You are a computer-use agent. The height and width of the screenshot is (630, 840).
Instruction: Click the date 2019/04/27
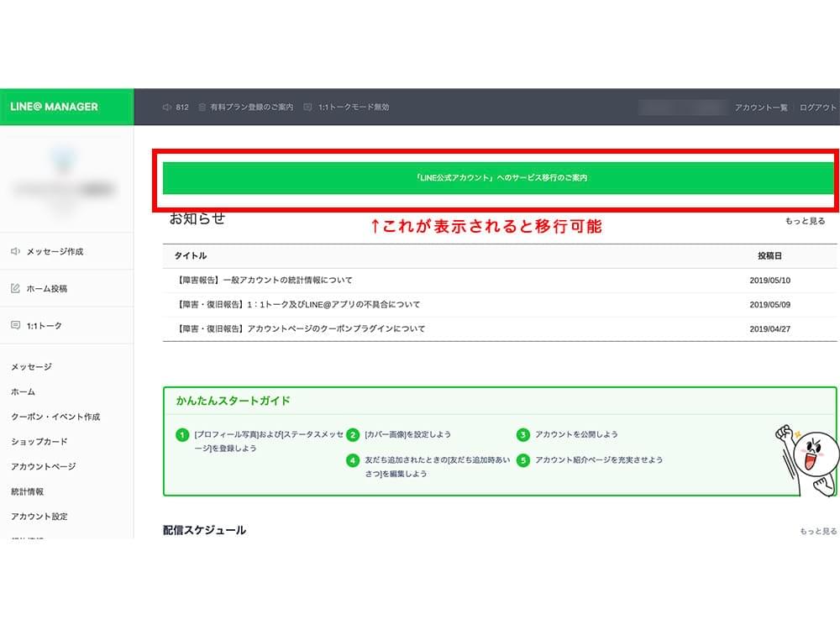(769, 329)
